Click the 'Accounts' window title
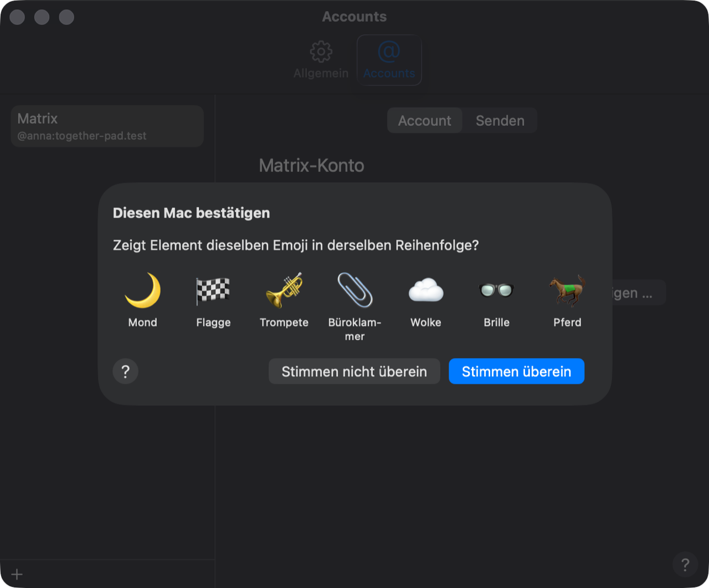The height and width of the screenshot is (588, 709). click(354, 17)
